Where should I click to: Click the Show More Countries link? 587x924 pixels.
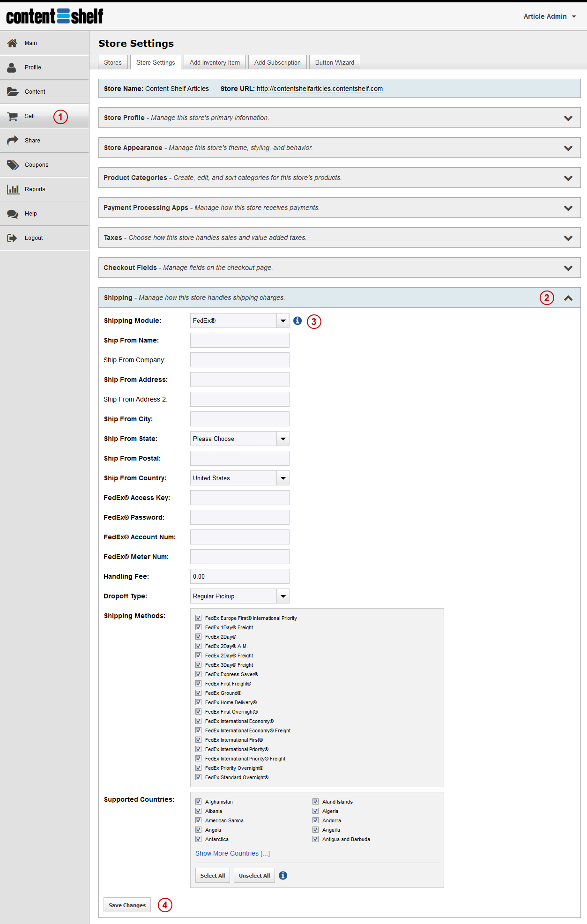click(232, 853)
